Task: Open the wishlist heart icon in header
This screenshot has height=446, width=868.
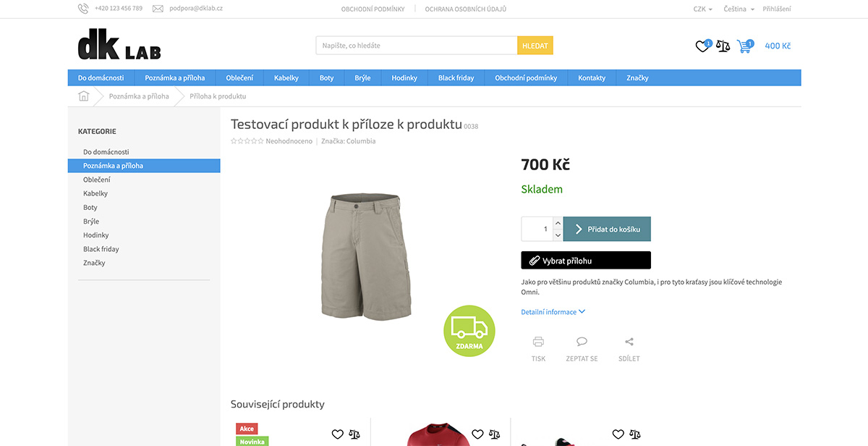Action: [702, 46]
